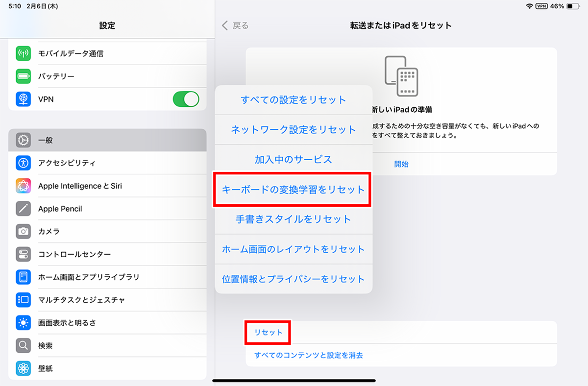
Task: Open マルチタスクとジェスチャ row
Action: coord(107,300)
